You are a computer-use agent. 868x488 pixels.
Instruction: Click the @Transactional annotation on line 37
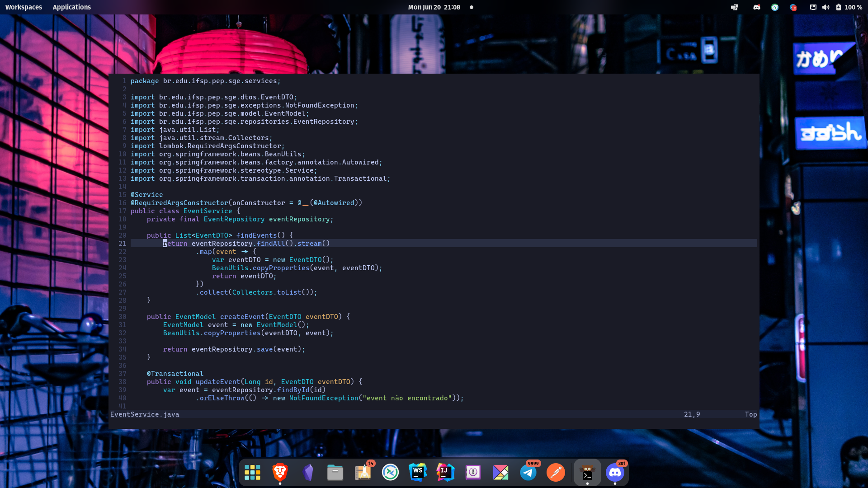pos(175,374)
